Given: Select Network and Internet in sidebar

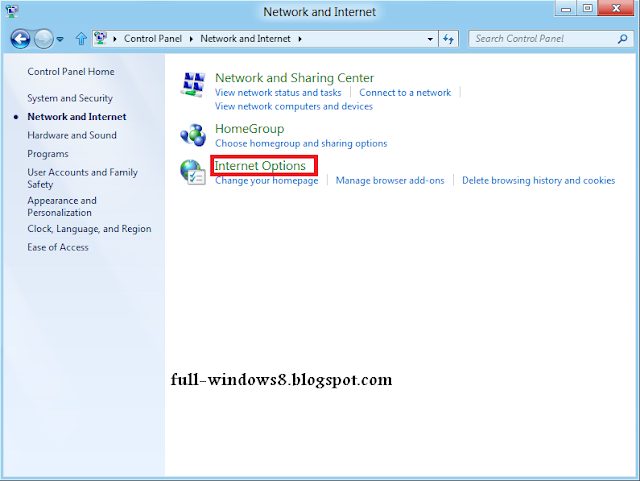Looking at the screenshot, I should pos(77,116).
